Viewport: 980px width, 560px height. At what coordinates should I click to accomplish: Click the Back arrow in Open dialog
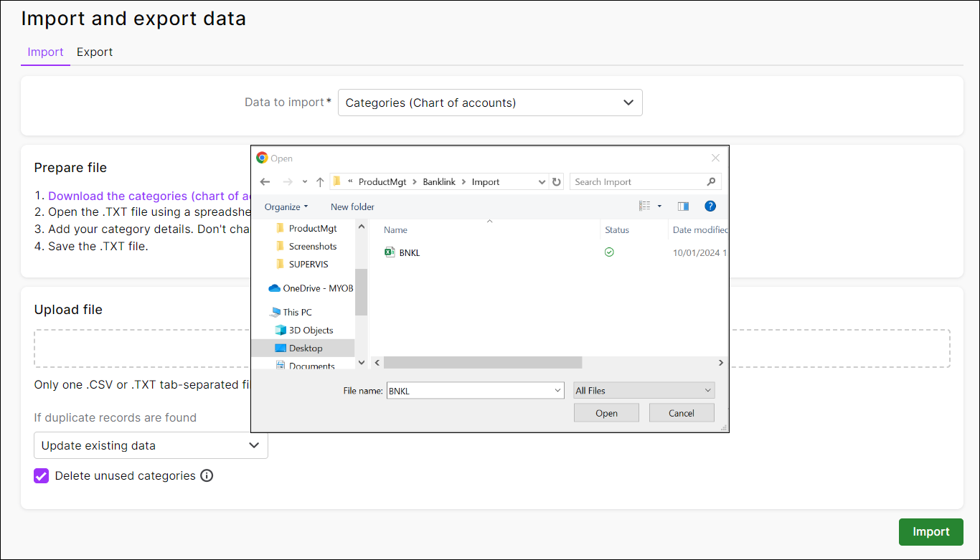tap(265, 182)
